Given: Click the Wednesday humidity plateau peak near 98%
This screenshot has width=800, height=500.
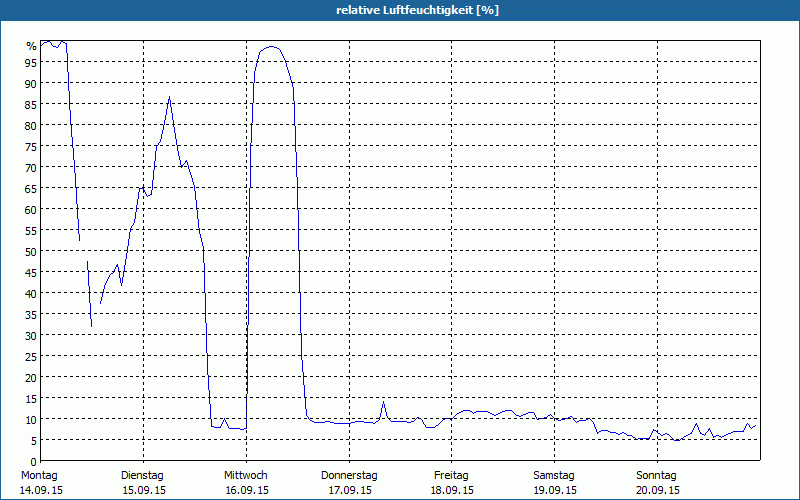Looking at the screenshot, I should [x=271, y=46].
